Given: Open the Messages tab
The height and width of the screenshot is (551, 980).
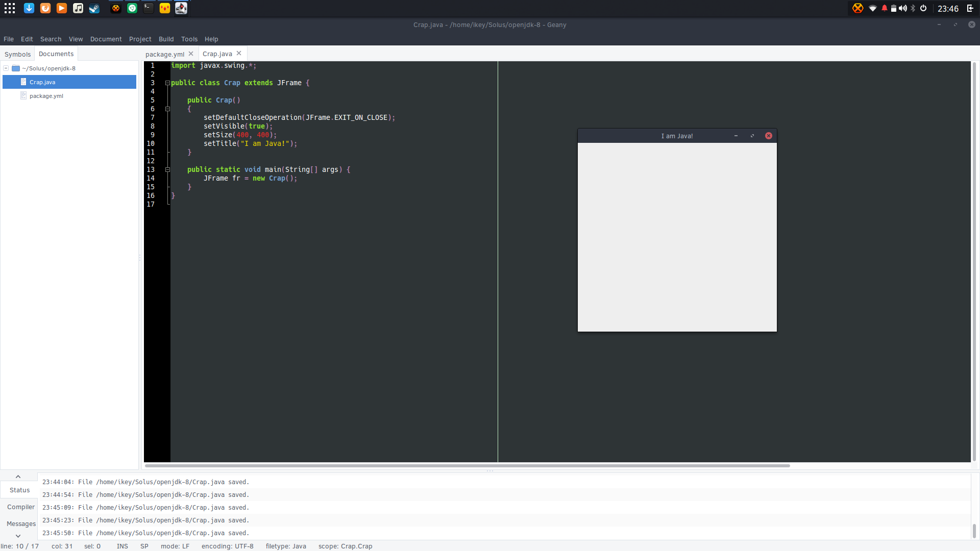Looking at the screenshot, I should pyautogui.click(x=21, y=524).
